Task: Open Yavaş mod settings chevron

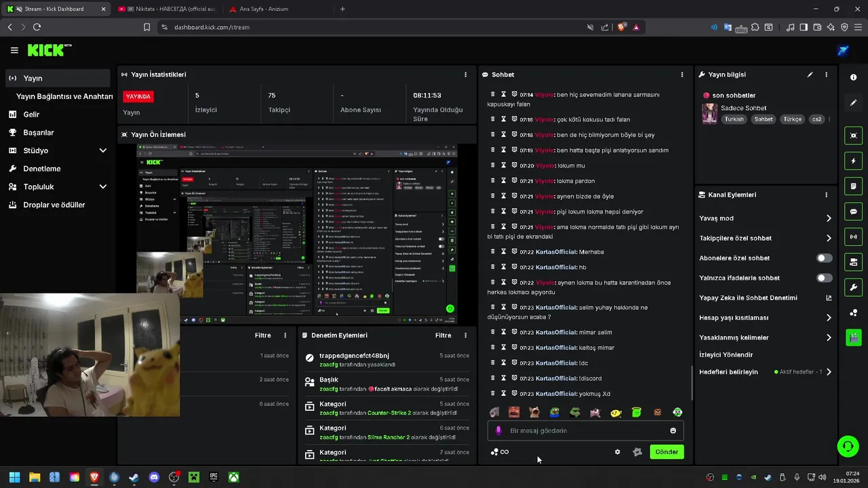Action: pyautogui.click(x=829, y=218)
